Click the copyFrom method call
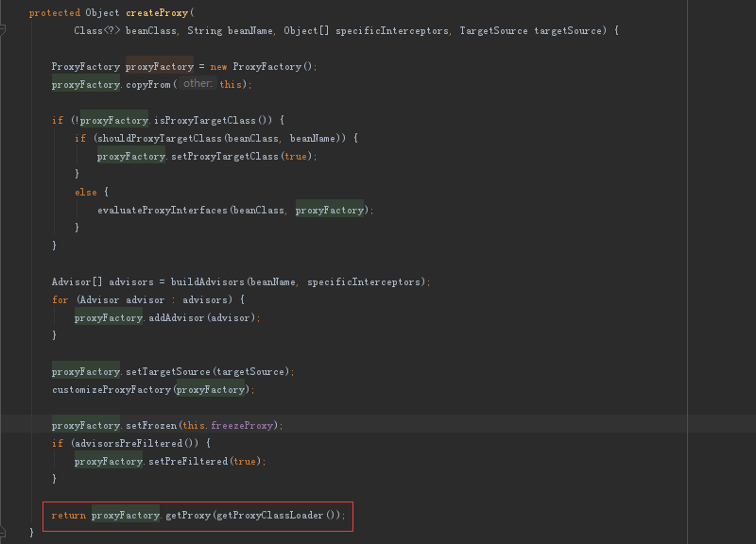This screenshot has width=756, height=544. (148, 85)
